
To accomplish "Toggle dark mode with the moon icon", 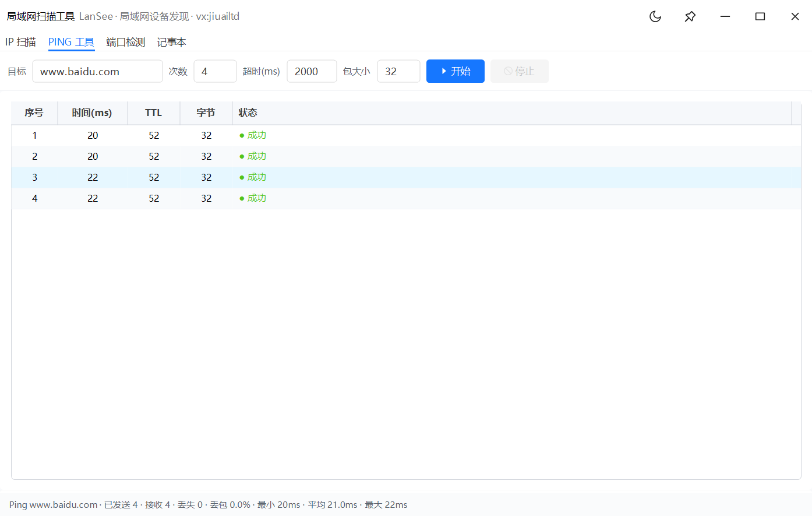I will (655, 16).
